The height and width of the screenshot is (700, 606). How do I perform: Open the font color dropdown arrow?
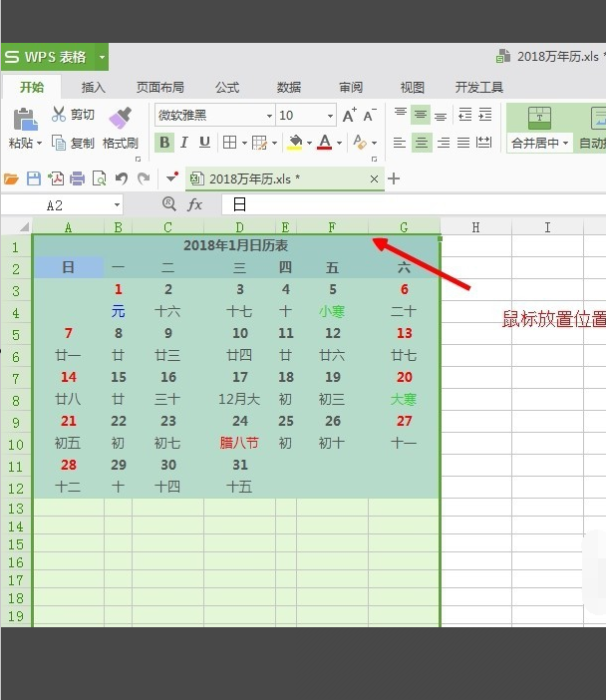[340, 144]
